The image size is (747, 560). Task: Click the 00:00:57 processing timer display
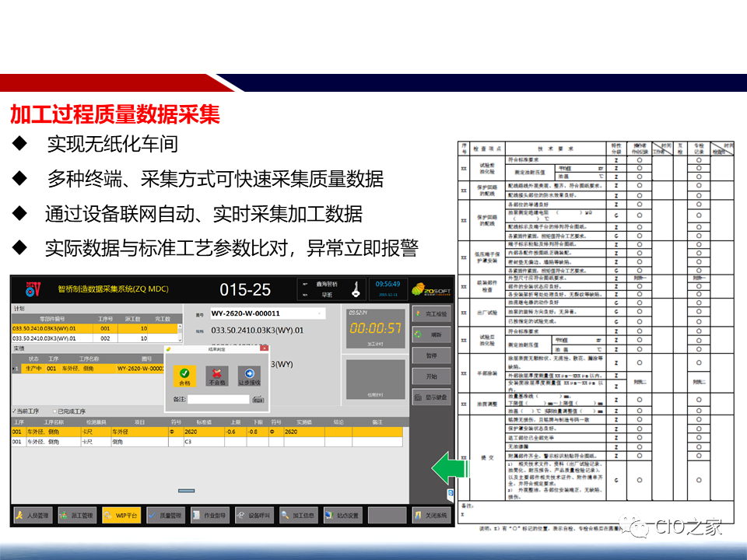pos(375,328)
